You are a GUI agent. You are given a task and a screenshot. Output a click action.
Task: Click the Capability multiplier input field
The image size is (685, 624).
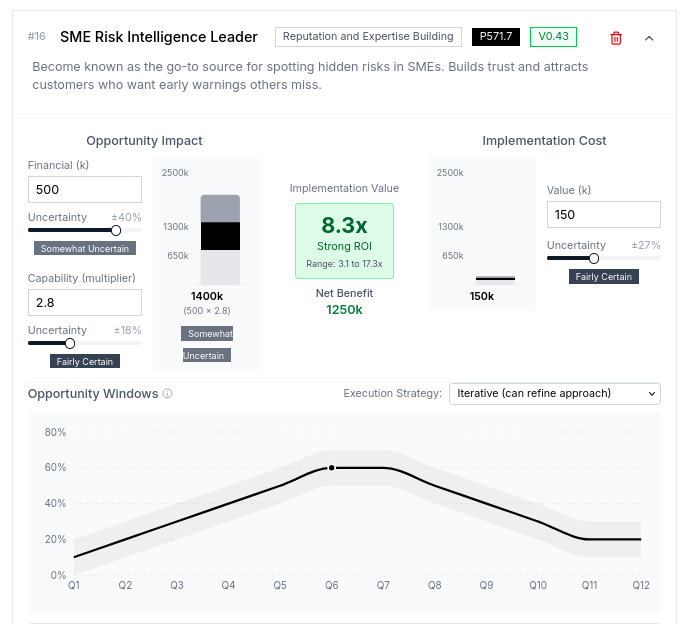85,303
